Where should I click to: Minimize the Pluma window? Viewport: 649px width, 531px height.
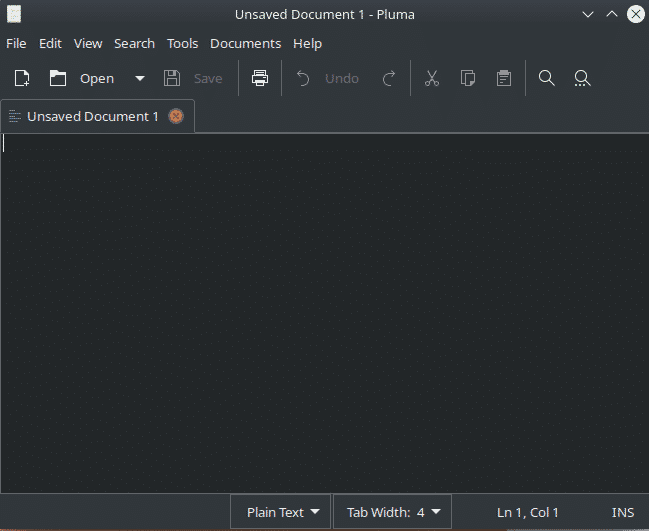(588, 14)
